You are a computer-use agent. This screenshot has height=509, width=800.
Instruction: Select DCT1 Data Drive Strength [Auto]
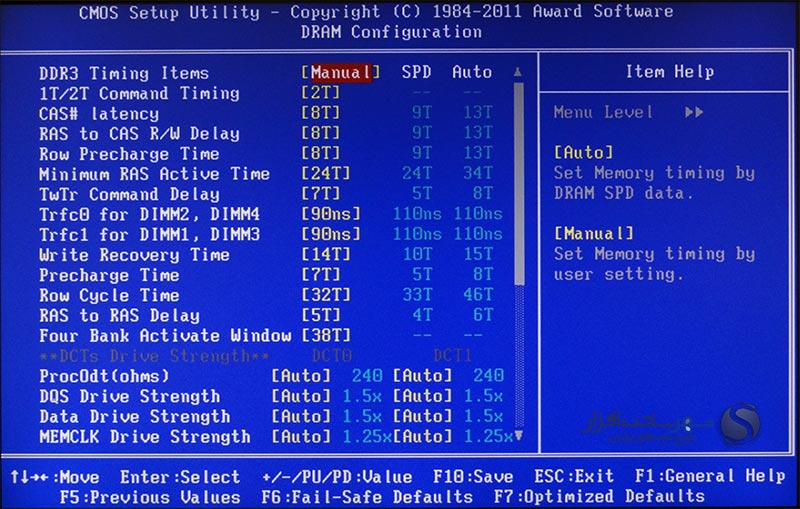[x=422, y=416]
